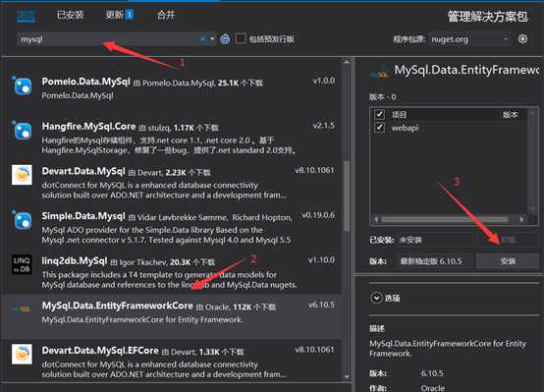This screenshot has width=544, height=392.
Task: Click the linq2db.MySql LINQ to DB icon
Action: click(x=22, y=264)
